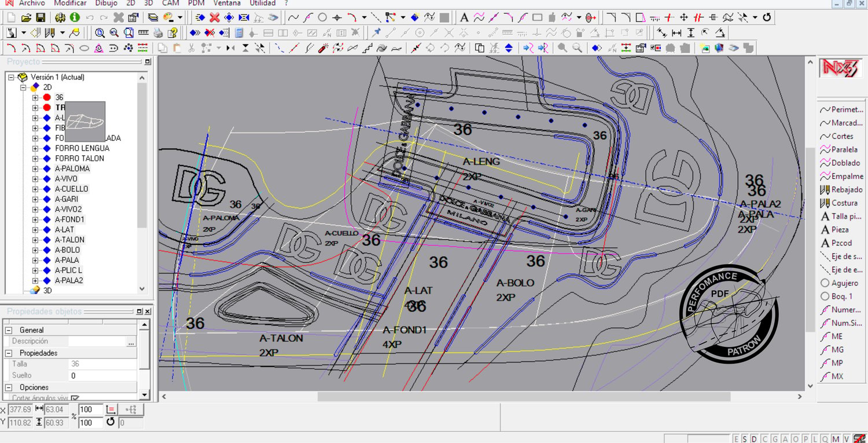Select the text tool letter A icon
The image size is (868, 443).
tap(464, 17)
